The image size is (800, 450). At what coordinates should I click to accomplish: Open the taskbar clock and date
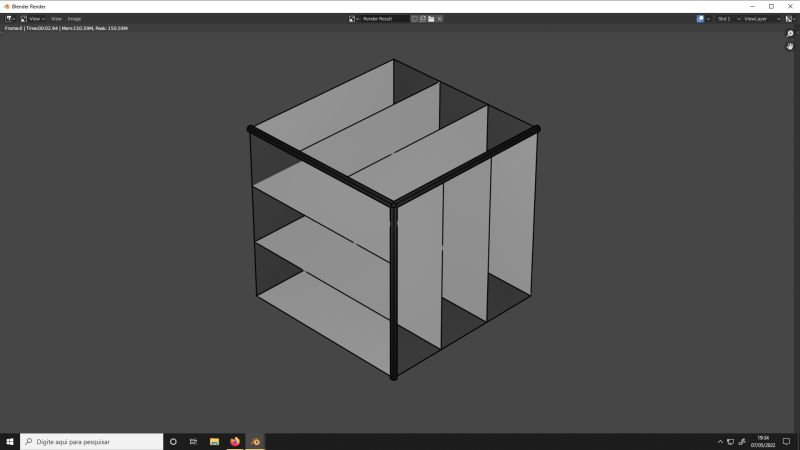click(763, 442)
